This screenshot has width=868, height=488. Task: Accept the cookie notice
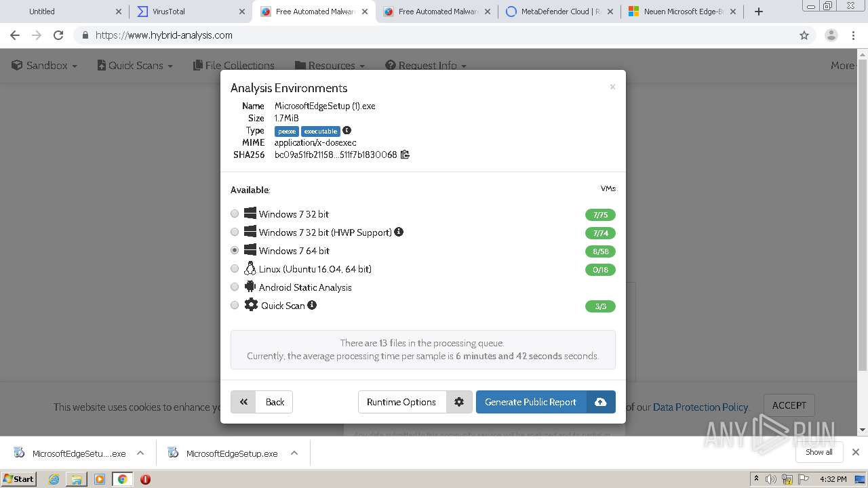(789, 405)
